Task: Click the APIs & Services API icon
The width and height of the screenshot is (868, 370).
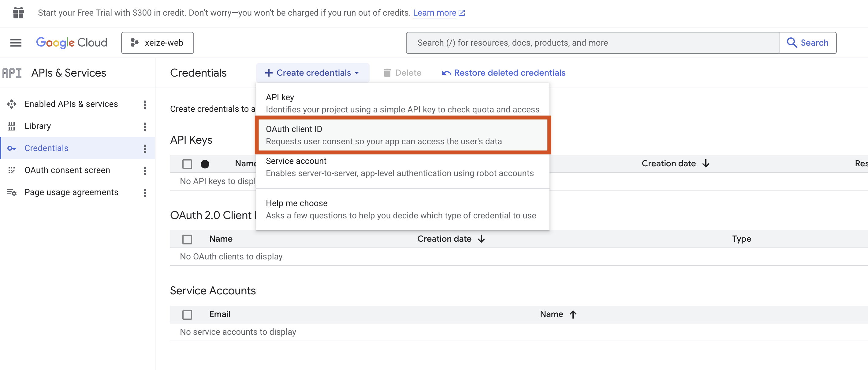Action: click(x=12, y=73)
